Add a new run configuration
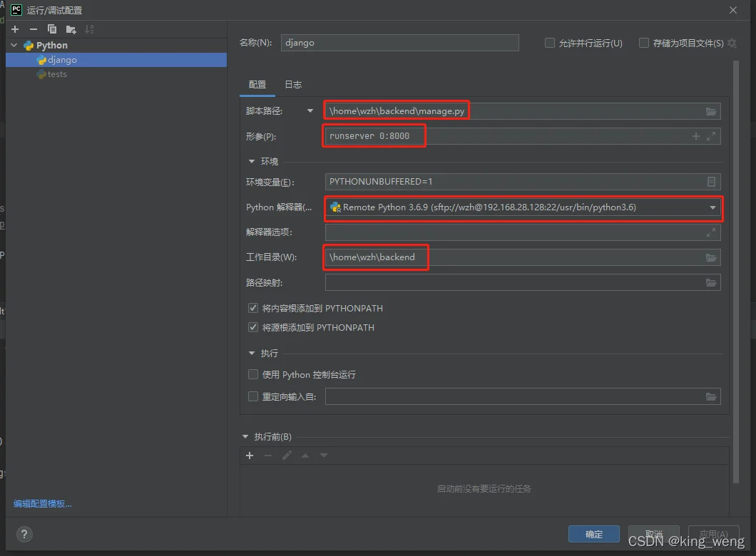 coord(15,29)
